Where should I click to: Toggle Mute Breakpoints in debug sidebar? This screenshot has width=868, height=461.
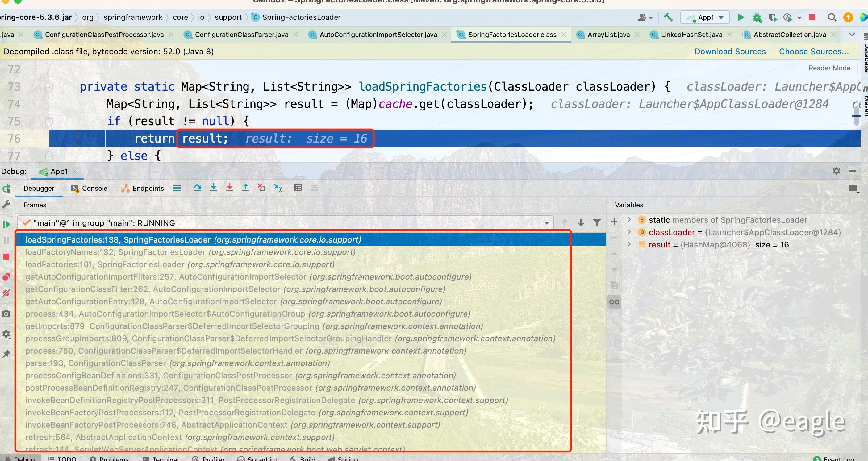tap(6, 293)
